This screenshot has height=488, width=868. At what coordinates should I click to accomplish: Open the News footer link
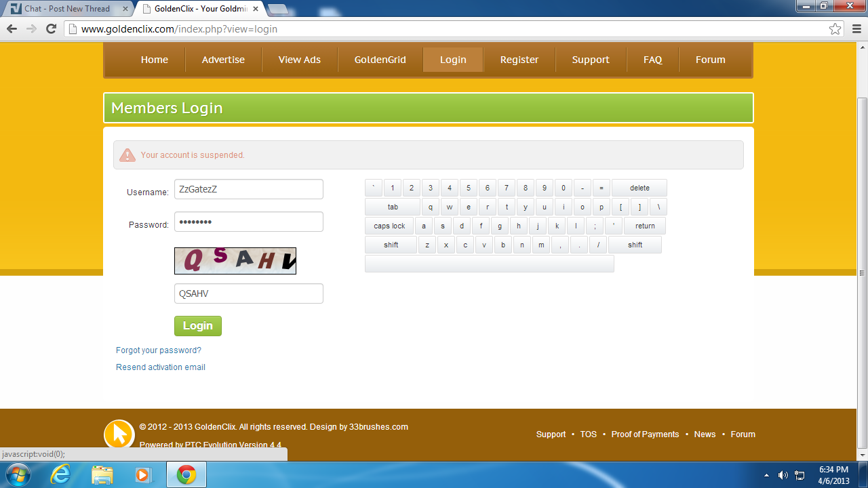pos(705,434)
